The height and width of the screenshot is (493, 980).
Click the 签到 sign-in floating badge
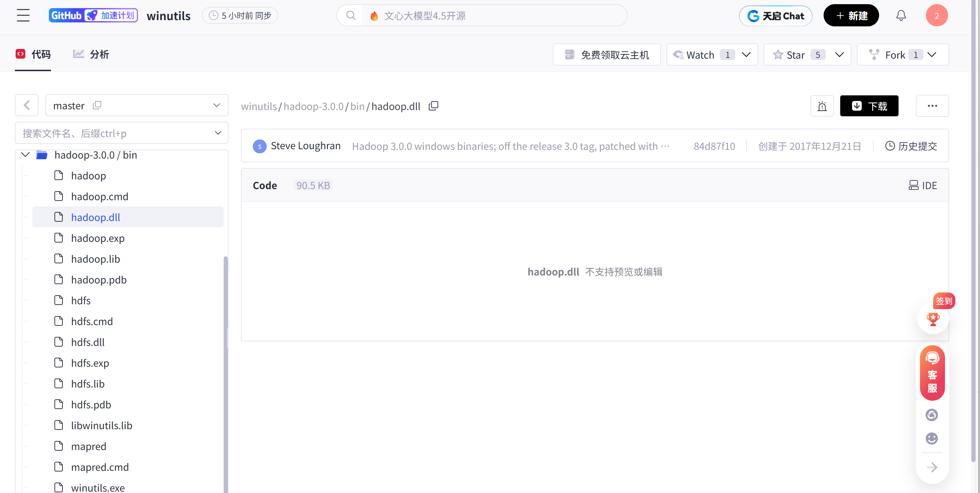pyautogui.click(x=945, y=301)
